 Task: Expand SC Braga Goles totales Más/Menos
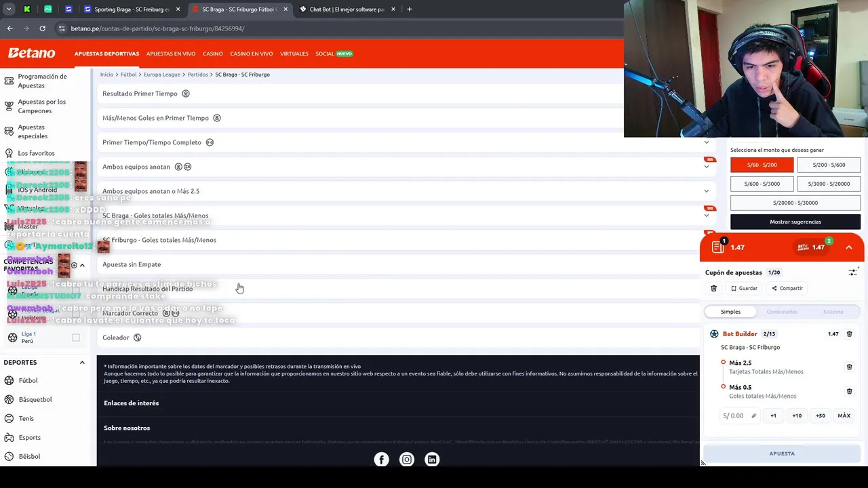706,216
